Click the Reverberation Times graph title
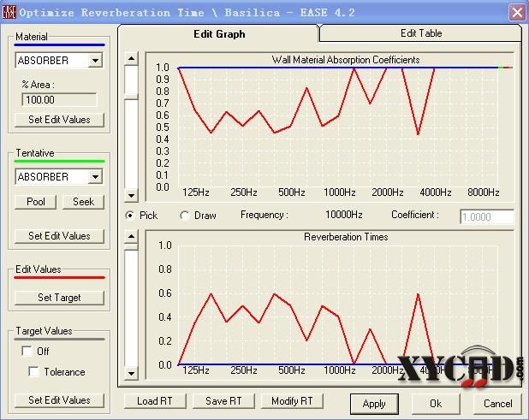The image size is (529, 420). (x=346, y=237)
